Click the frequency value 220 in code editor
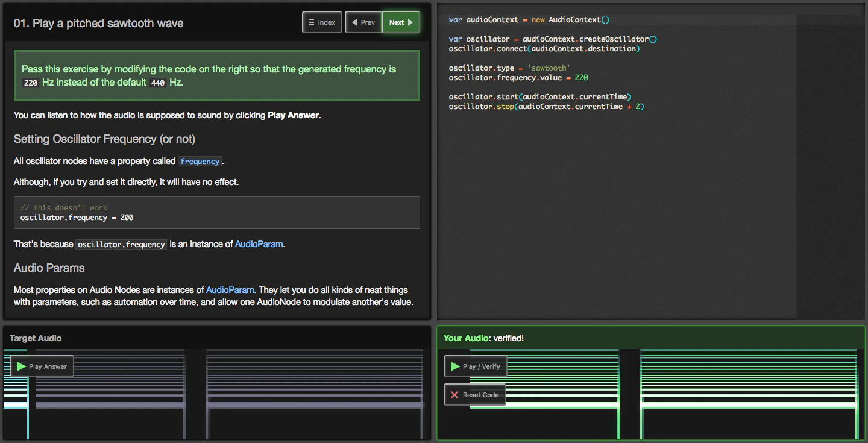The image size is (868, 443). pos(581,77)
